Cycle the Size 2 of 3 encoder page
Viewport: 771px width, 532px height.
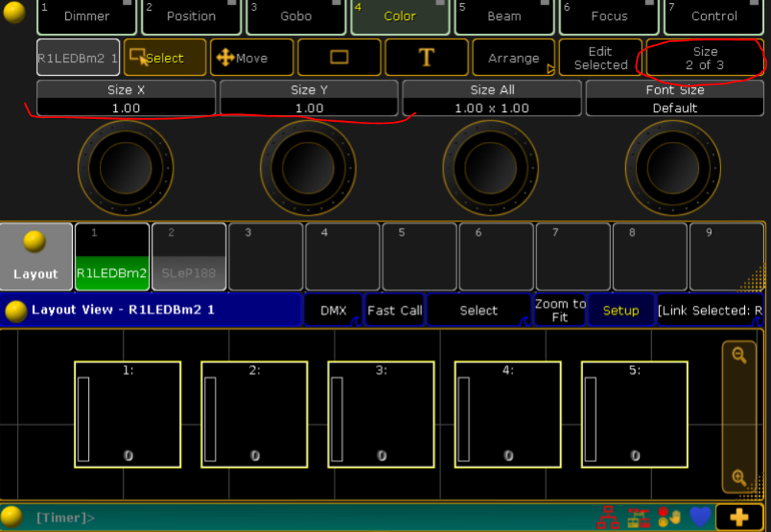pos(705,57)
